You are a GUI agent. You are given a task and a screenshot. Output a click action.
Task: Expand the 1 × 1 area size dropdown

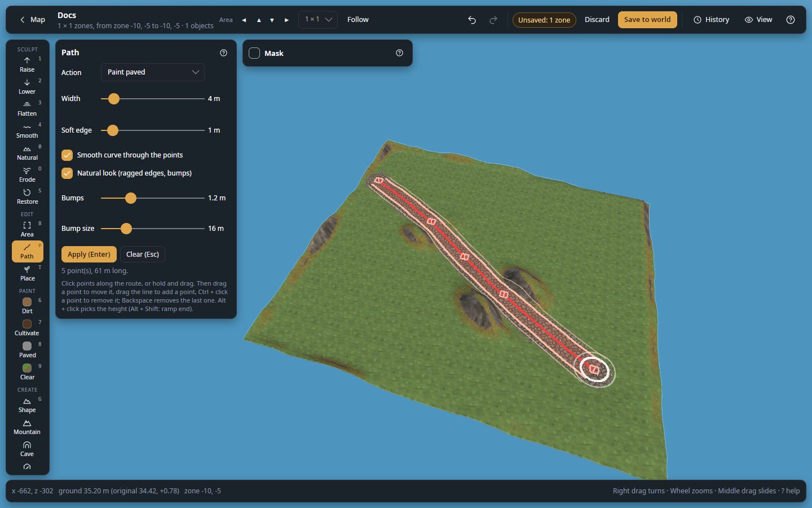318,20
